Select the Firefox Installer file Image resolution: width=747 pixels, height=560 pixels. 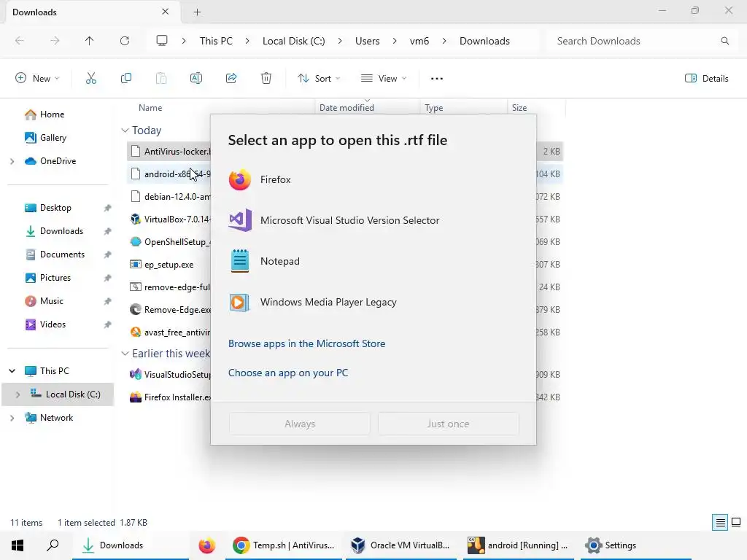point(169,397)
